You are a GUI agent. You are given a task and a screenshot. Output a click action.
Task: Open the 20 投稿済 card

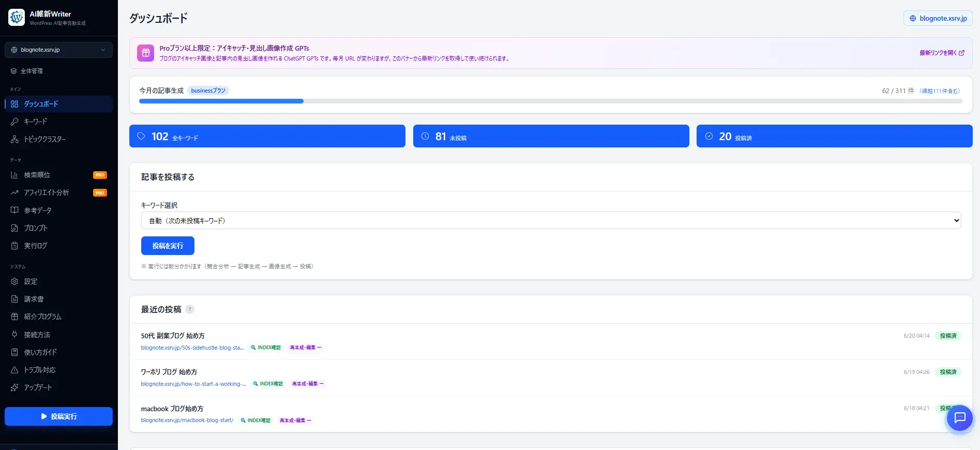834,136
